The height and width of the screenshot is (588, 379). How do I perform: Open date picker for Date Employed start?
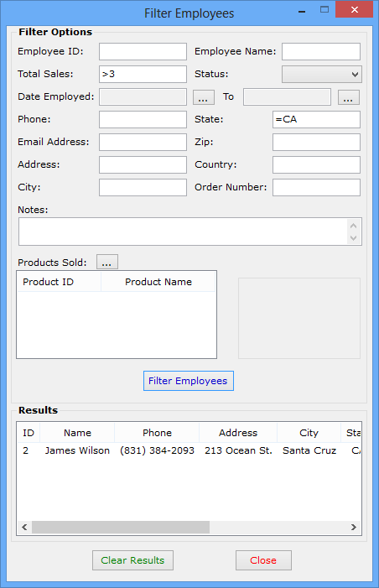pyautogui.click(x=204, y=97)
